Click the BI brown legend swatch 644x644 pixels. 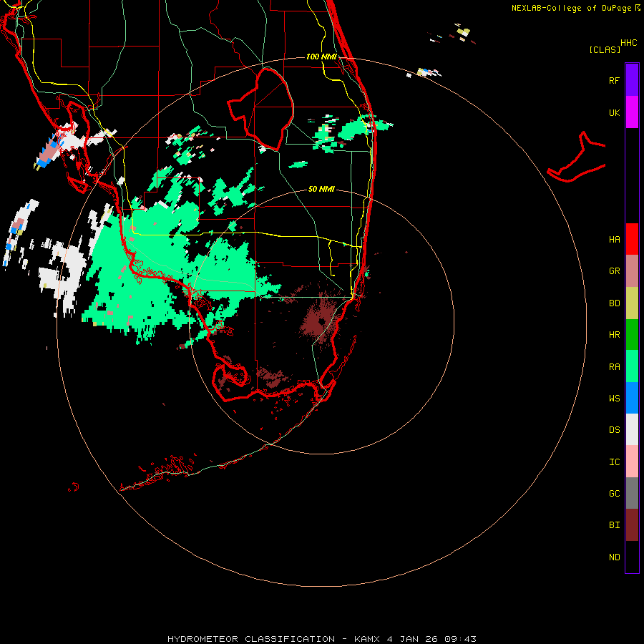632,525
